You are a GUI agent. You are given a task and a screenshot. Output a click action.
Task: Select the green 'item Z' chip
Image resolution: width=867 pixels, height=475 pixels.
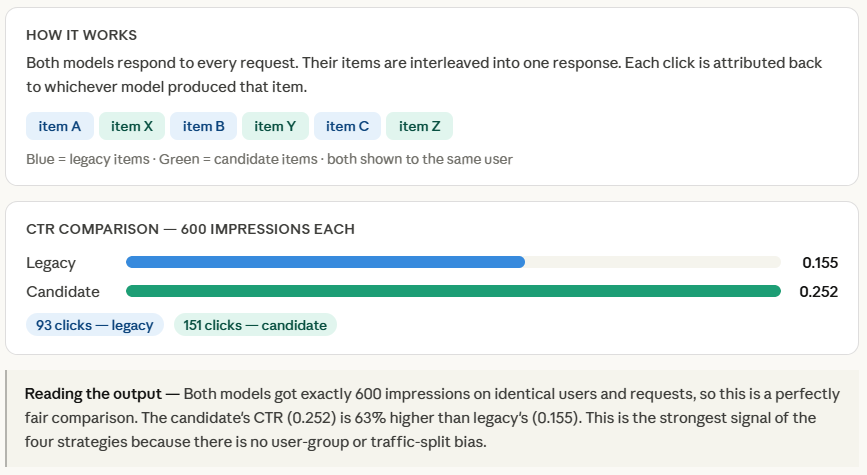tap(419, 126)
